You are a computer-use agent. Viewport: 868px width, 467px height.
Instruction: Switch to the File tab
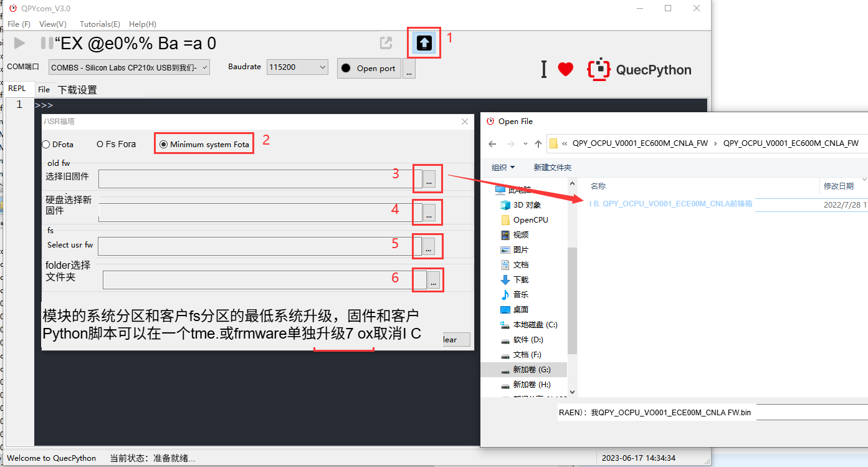44,90
